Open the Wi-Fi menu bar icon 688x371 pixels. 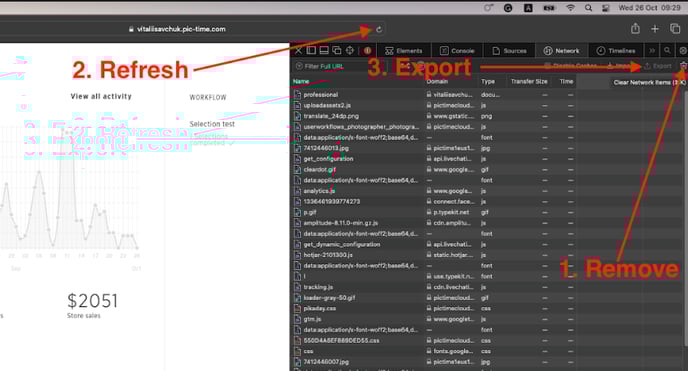[x=570, y=8]
